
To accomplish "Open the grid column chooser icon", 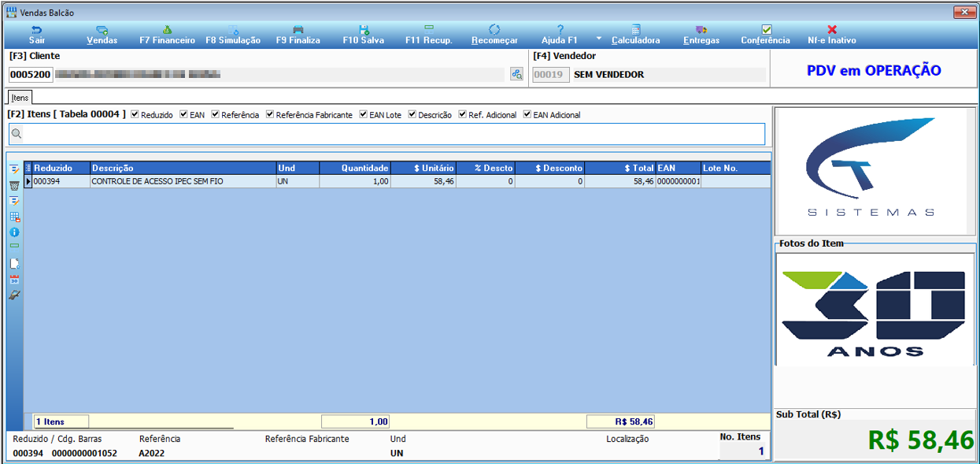I will coord(28,169).
